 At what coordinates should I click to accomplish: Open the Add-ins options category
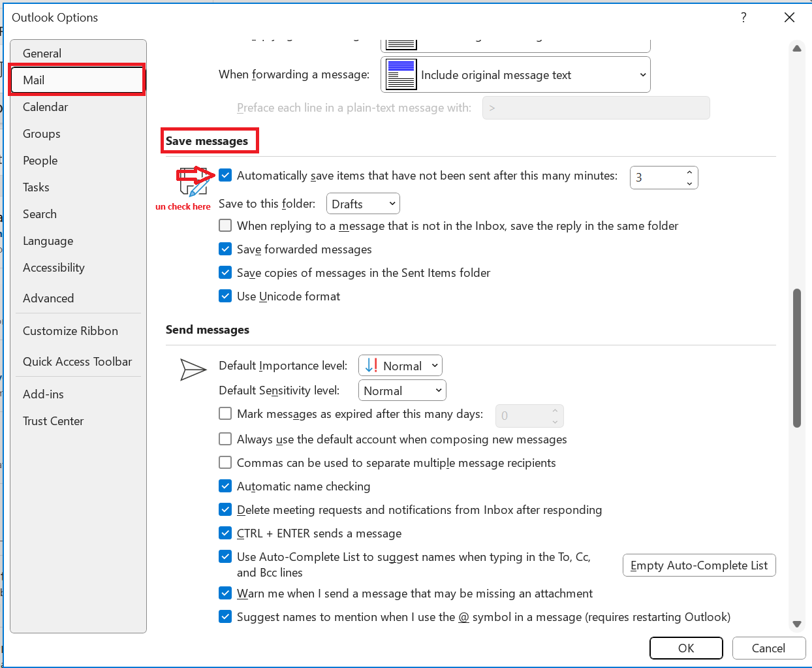(78, 394)
